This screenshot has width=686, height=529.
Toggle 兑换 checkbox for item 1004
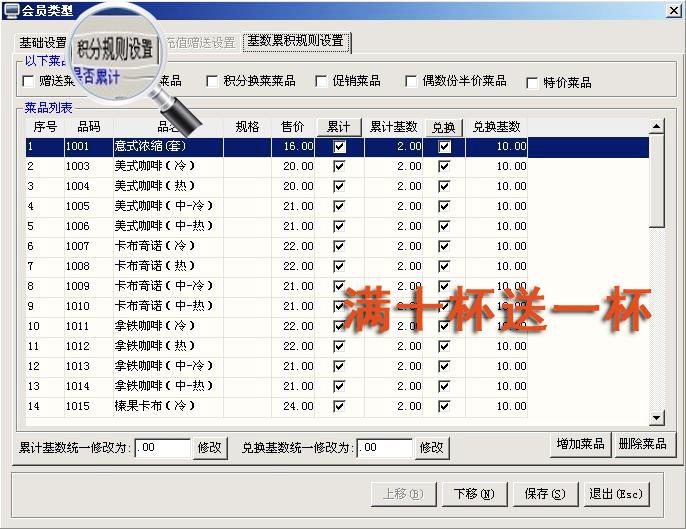coord(444,186)
